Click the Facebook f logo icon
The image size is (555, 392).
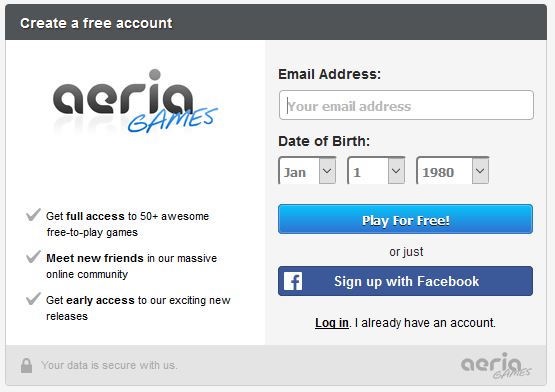click(x=293, y=281)
